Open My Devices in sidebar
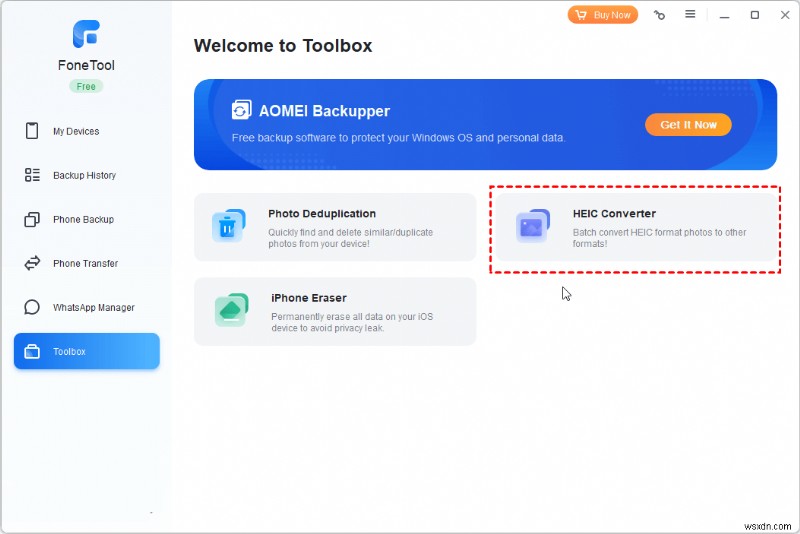 (x=87, y=131)
